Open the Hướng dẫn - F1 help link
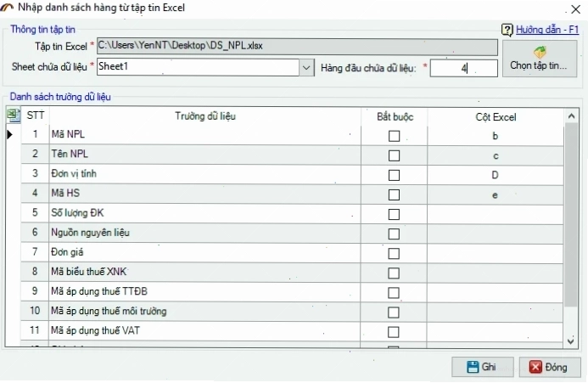This screenshot has width=588, height=383. pyautogui.click(x=547, y=30)
